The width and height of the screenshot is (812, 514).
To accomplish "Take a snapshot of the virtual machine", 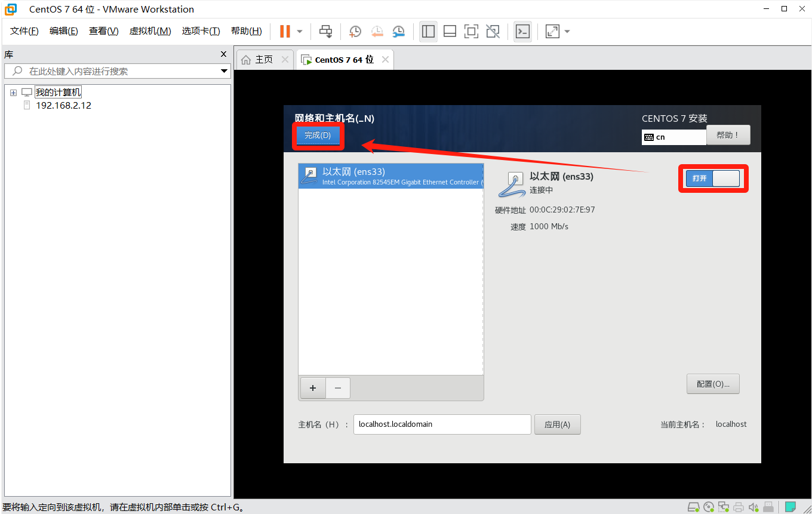I will click(355, 31).
